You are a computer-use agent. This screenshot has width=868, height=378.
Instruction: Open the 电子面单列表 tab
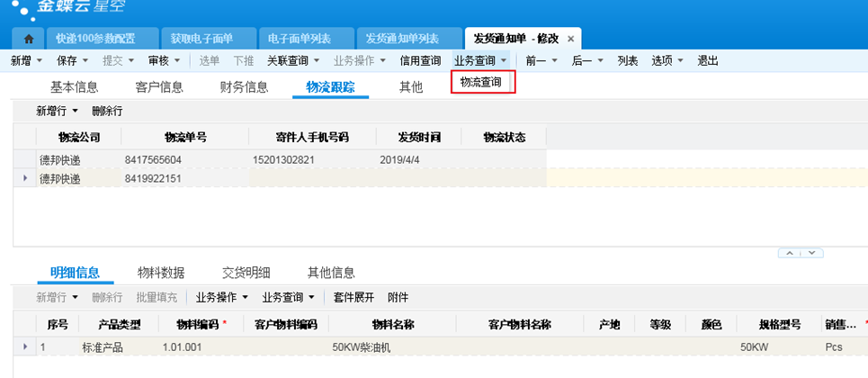300,39
